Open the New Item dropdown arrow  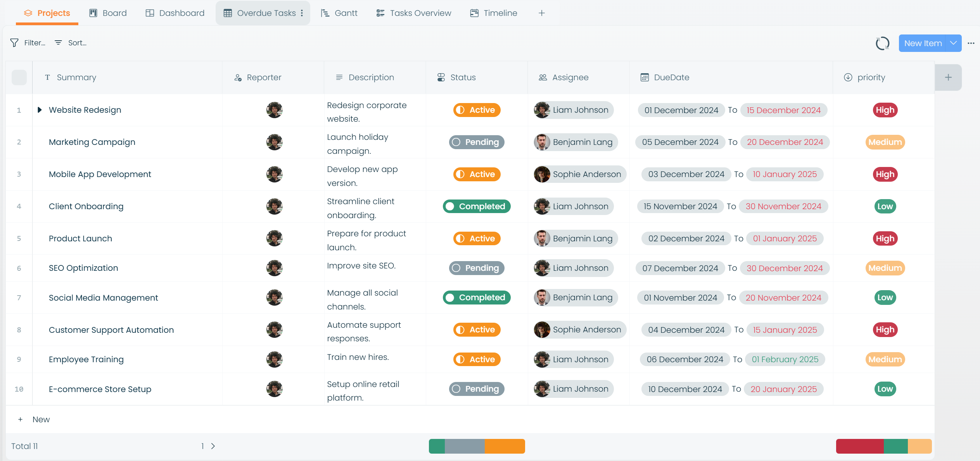pos(953,43)
